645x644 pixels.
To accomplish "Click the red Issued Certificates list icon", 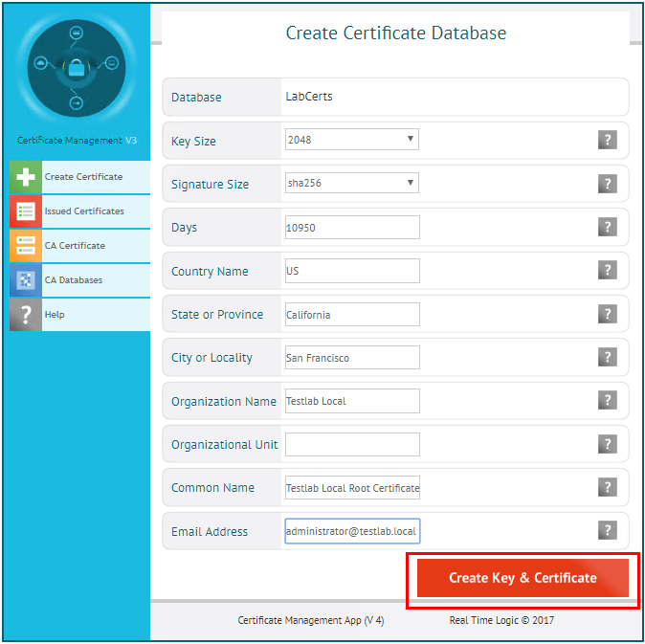I will click(x=26, y=211).
